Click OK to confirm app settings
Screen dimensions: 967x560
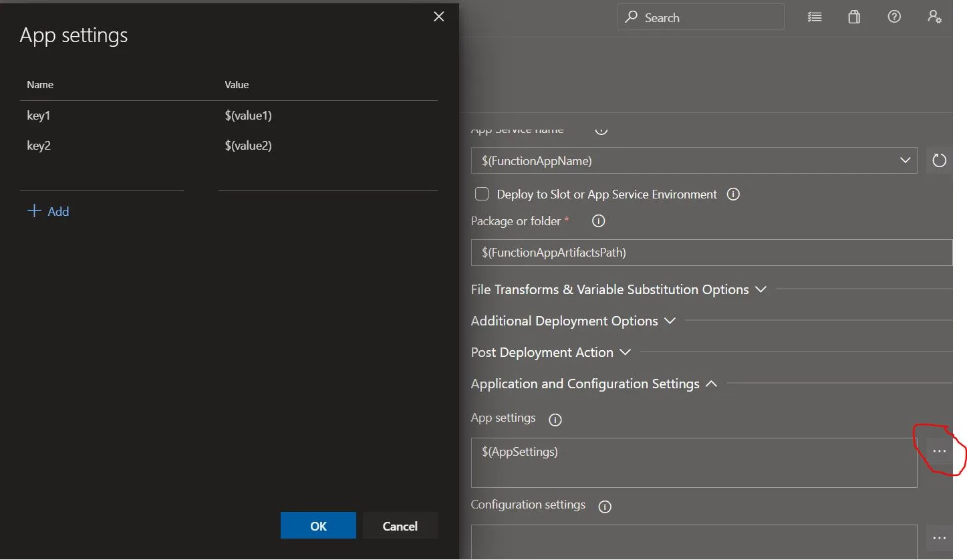point(318,526)
